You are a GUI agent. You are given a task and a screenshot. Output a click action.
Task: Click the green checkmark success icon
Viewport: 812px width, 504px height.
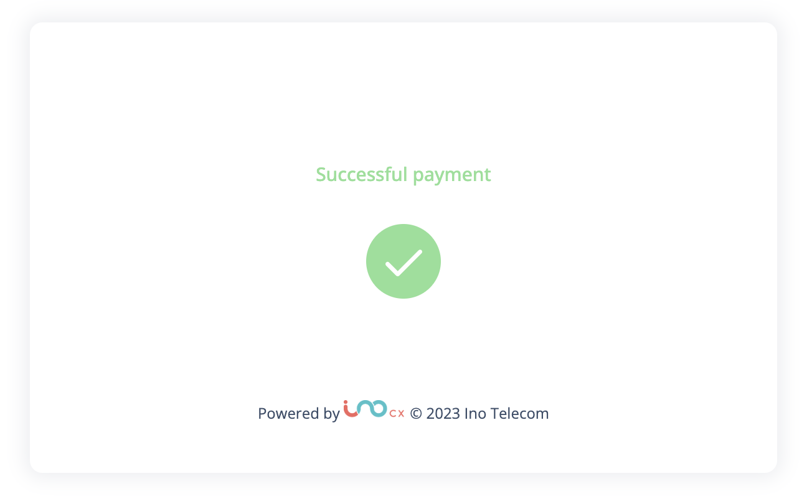coord(404,261)
